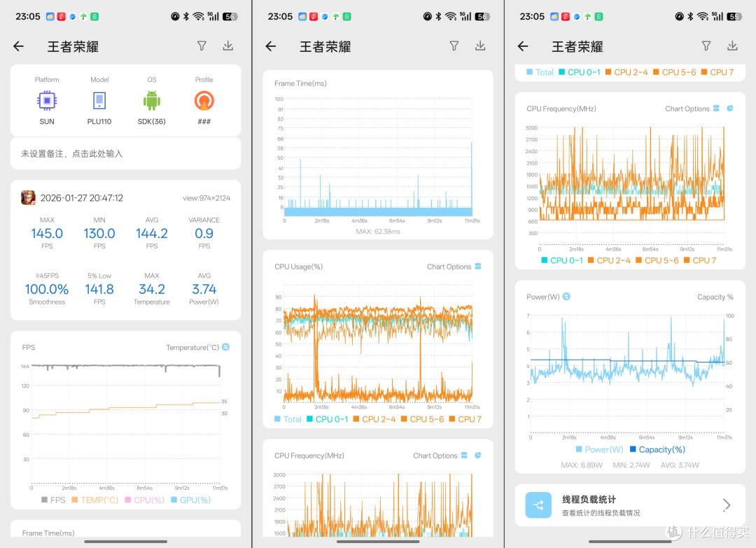Tap the MAX: 62.38ms text under Frame Time
The height and width of the screenshot is (548, 756).
coord(378,232)
